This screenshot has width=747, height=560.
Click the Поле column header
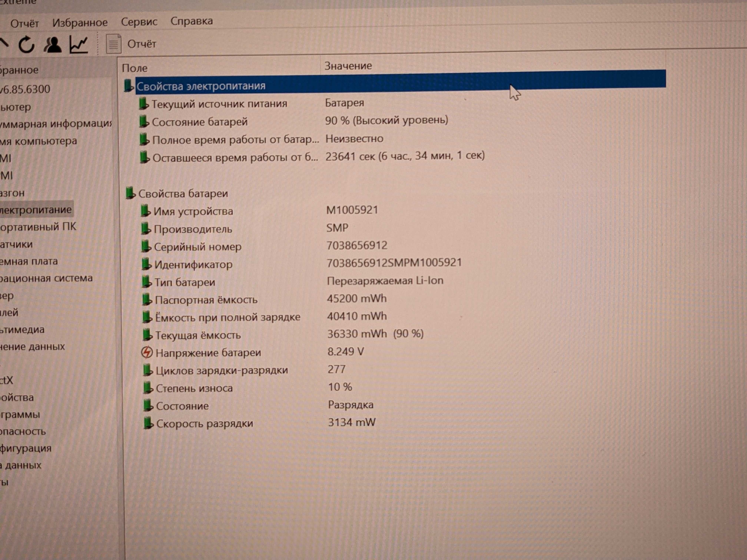(135, 68)
